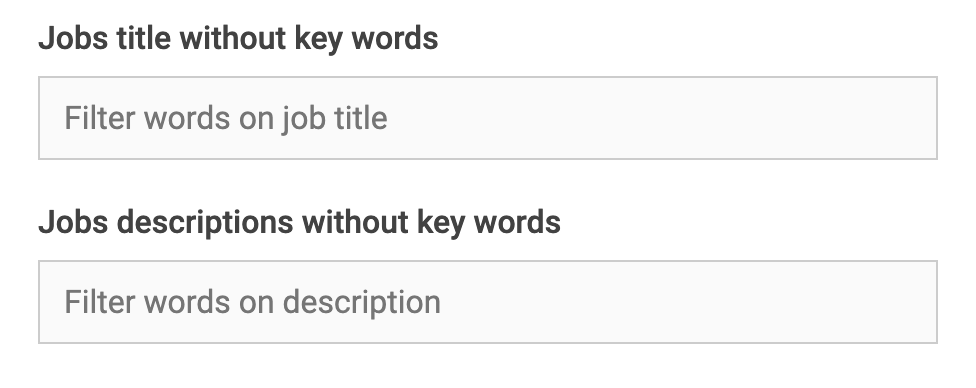The image size is (976, 388).
Task: Place the cursor in the job title exclusion field
Action: pos(487,118)
